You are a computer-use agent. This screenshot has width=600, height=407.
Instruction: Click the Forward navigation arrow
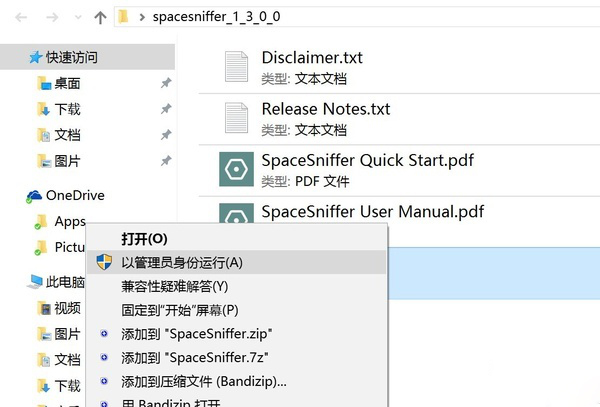tap(51, 17)
